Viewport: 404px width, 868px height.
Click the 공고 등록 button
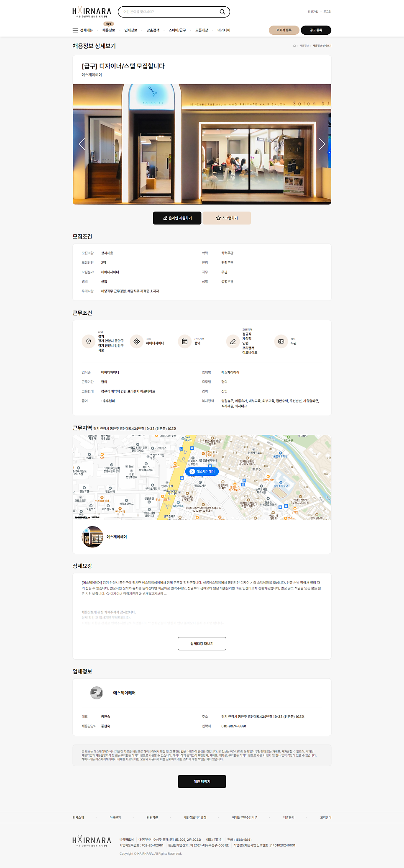click(x=316, y=30)
